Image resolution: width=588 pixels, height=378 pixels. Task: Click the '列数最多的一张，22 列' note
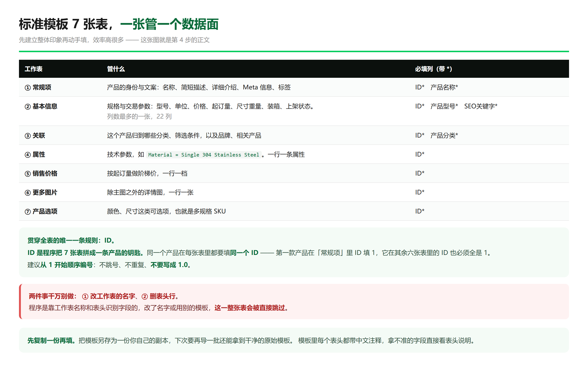(139, 116)
